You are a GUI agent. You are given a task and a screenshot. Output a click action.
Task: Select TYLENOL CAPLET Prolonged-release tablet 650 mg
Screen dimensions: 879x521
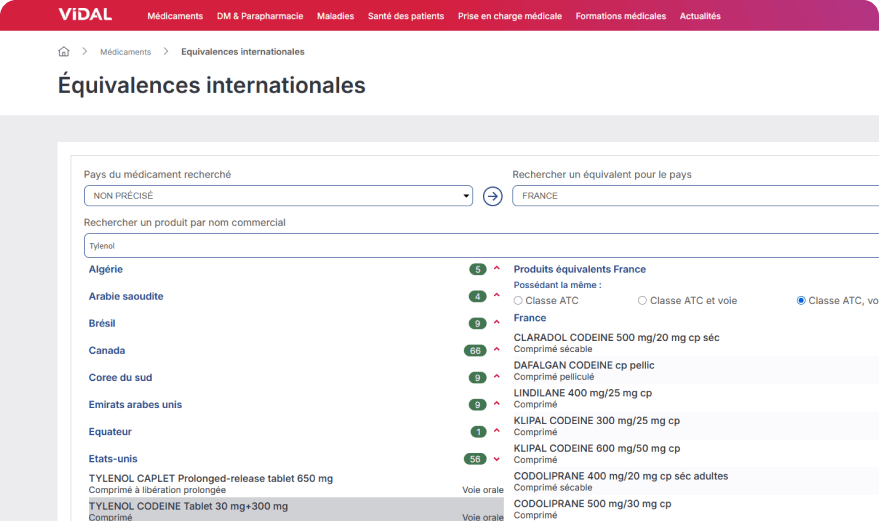296,483
